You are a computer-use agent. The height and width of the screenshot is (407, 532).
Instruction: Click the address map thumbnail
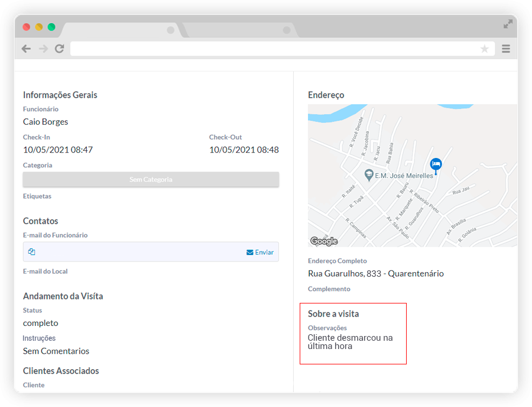point(413,176)
